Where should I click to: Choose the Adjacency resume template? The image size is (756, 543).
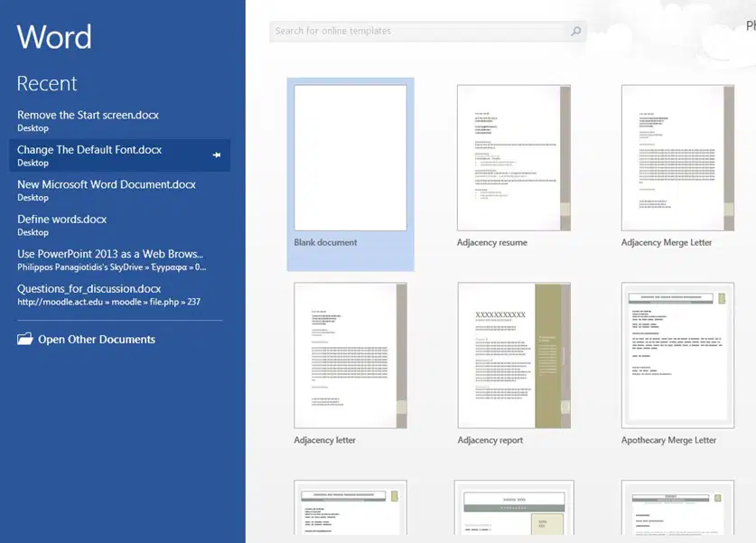coord(514,158)
